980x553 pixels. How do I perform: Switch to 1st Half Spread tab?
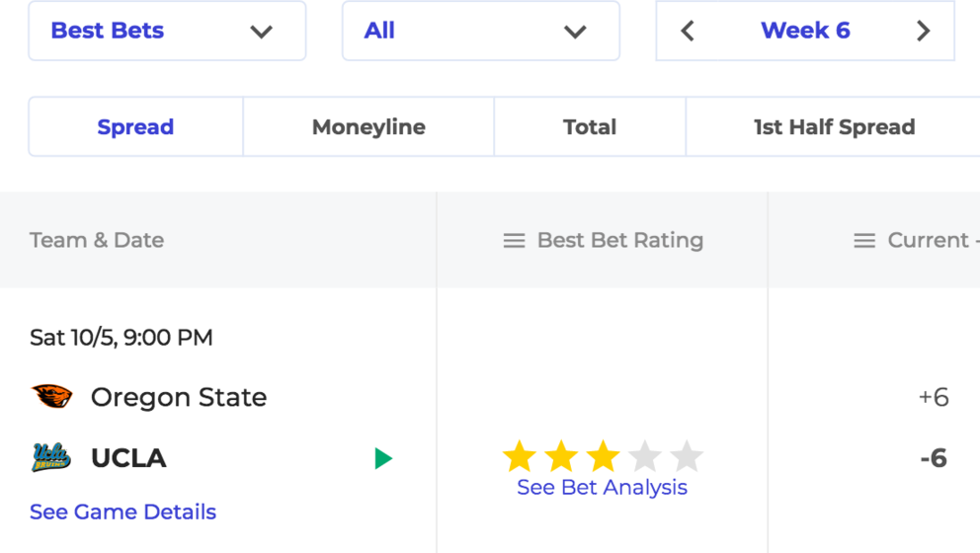click(834, 126)
